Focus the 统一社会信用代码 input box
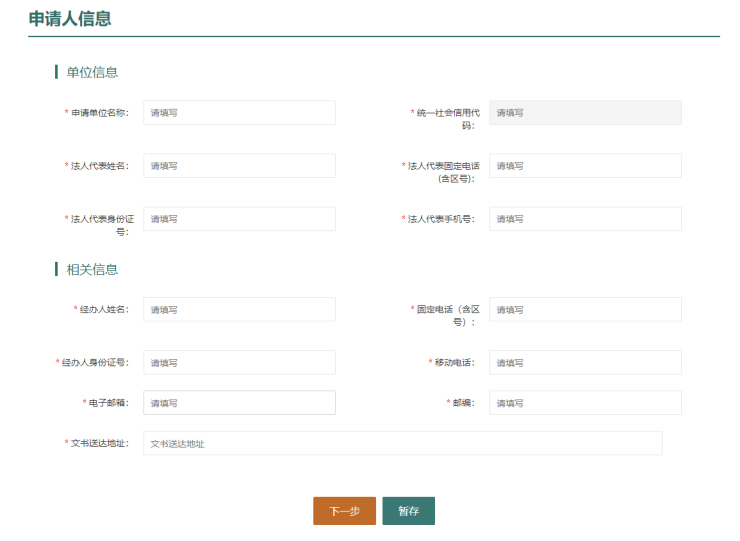Image resolution: width=740 pixels, height=541 pixels. click(x=585, y=113)
